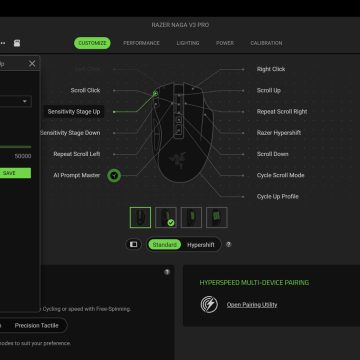Click the green Save button

pyautogui.click(x=15, y=173)
